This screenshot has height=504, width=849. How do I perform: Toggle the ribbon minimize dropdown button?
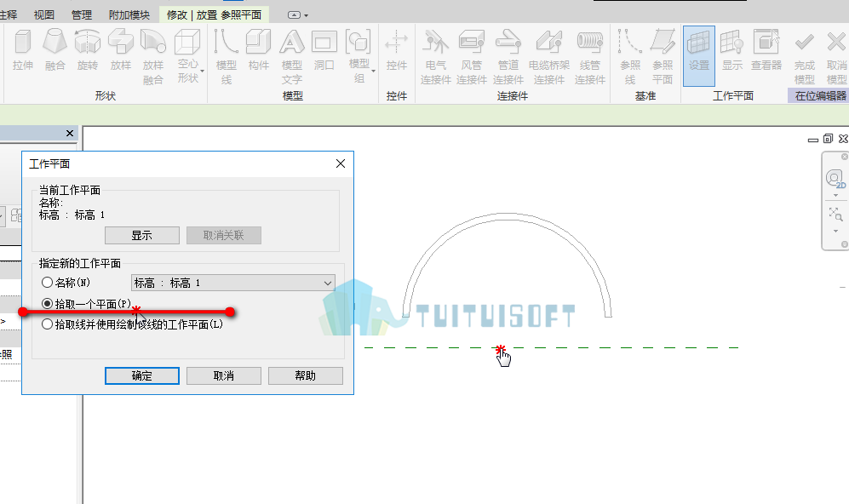[298, 15]
